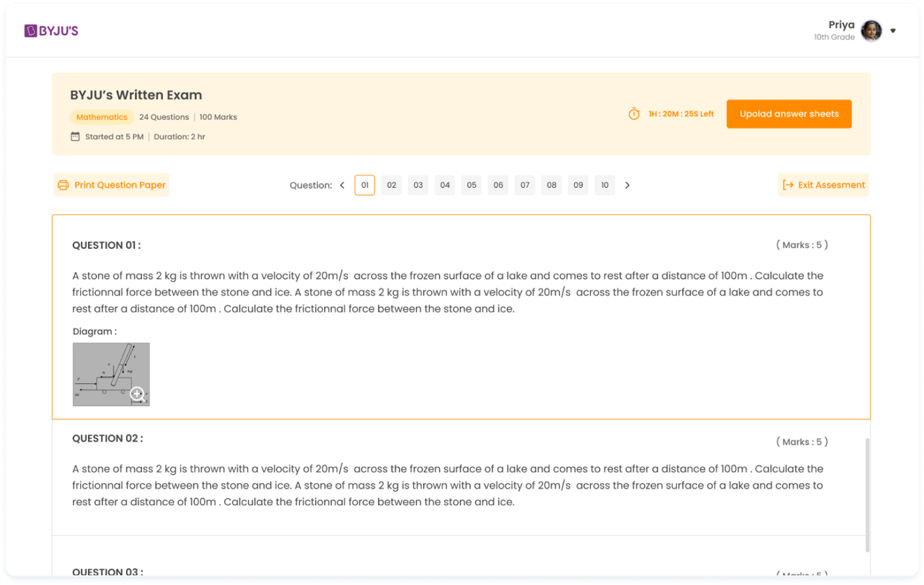The height and width of the screenshot is (585, 924).
Task: Expand the profile dropdown arrow
Action: (x=893, y=31)
